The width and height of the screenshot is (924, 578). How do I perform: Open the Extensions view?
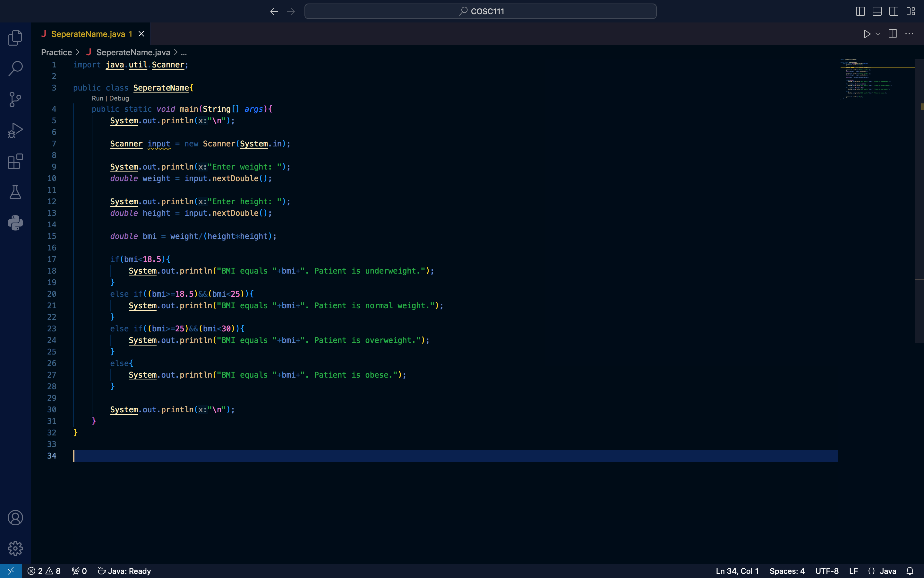[x=15, y=161]
